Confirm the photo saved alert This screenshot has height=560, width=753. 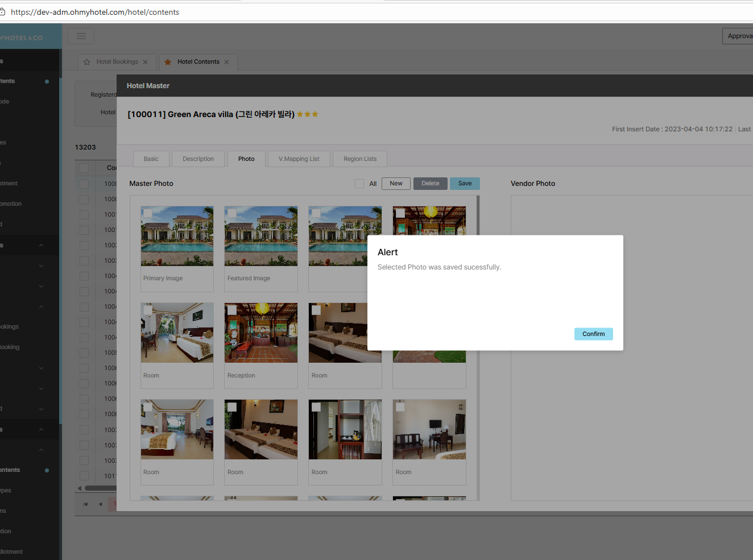[x=594, y=334]
